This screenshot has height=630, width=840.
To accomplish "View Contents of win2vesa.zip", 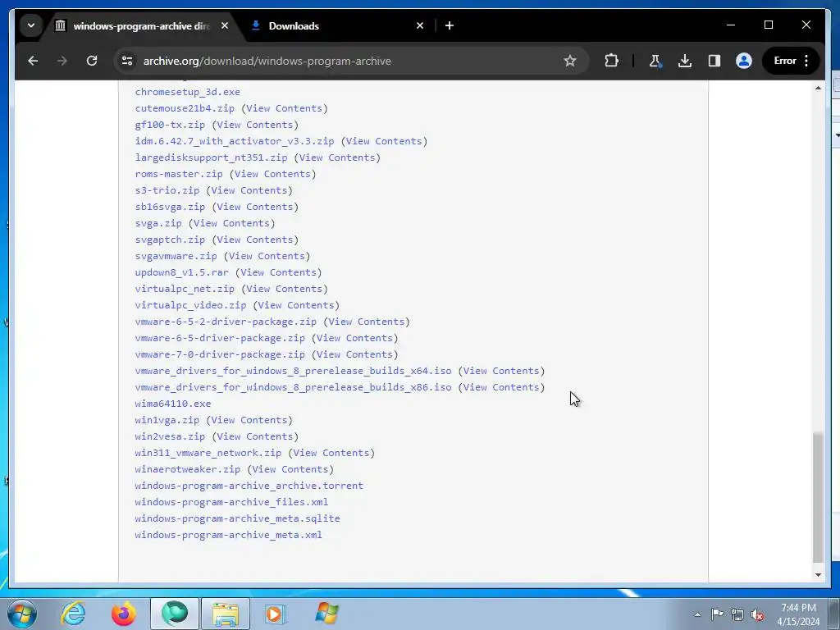I will click(255, 436).
